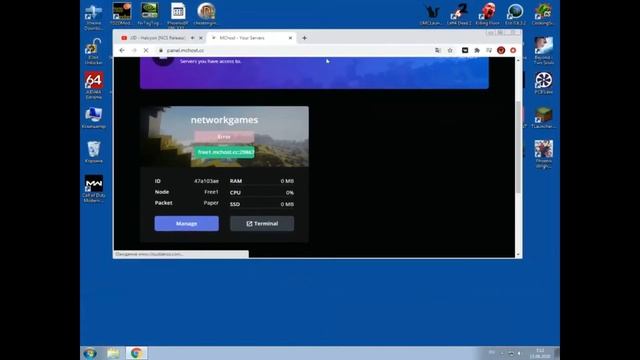Click the Chrome taskbar icon
Viewport: 640px width, 360px height.
(136, 353)
